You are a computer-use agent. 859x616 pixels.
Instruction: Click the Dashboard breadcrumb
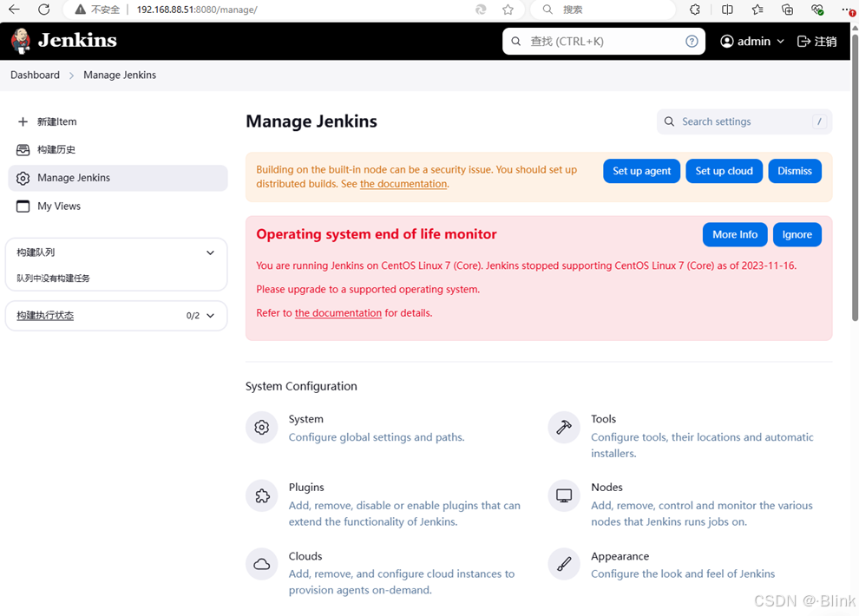34,75
